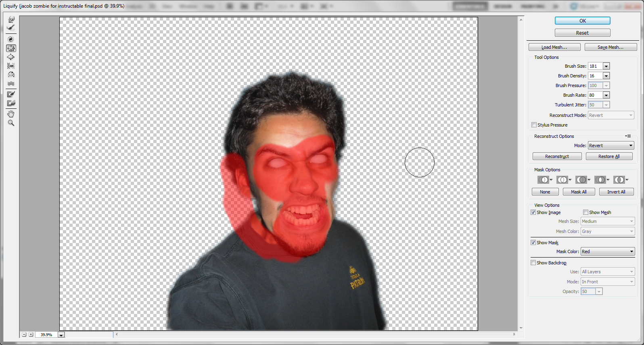Enable the Stylus Pressure checkbox
The height and width of the screenshot is (345, 644).
(x=534, y=125)
